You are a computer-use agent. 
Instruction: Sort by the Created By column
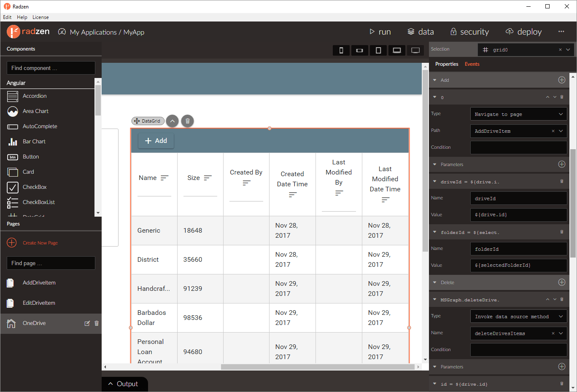(247, 183)
